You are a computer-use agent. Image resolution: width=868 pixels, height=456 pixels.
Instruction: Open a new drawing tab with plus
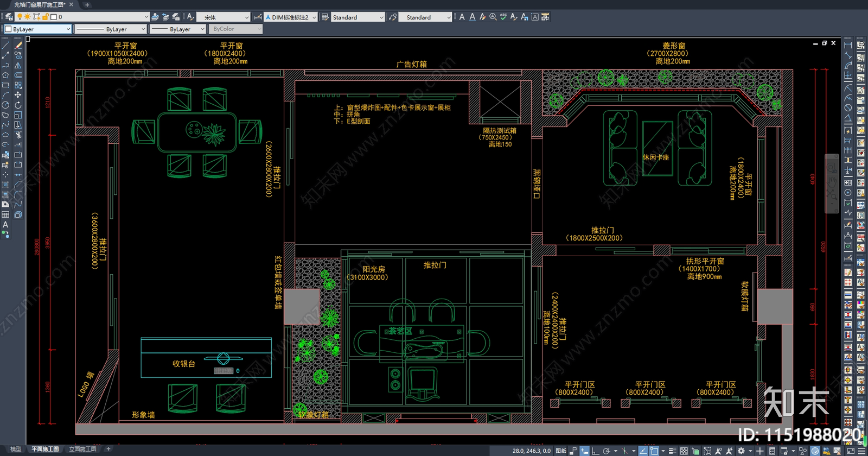point(87,5)
